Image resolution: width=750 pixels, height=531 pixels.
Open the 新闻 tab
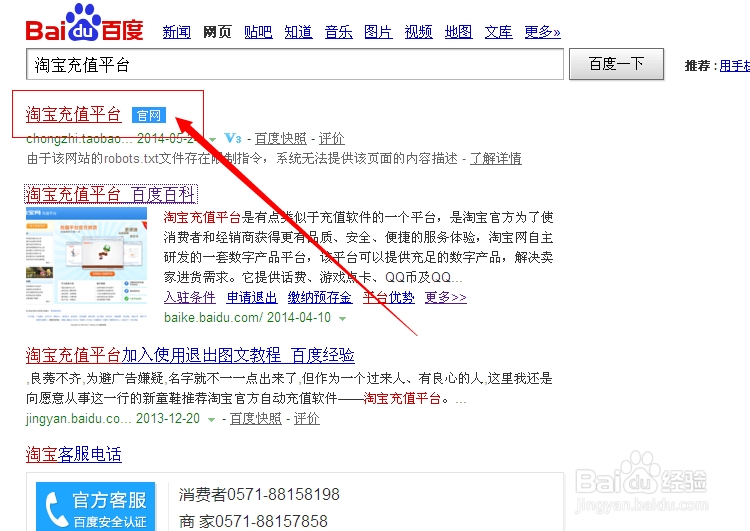[176, 32]
